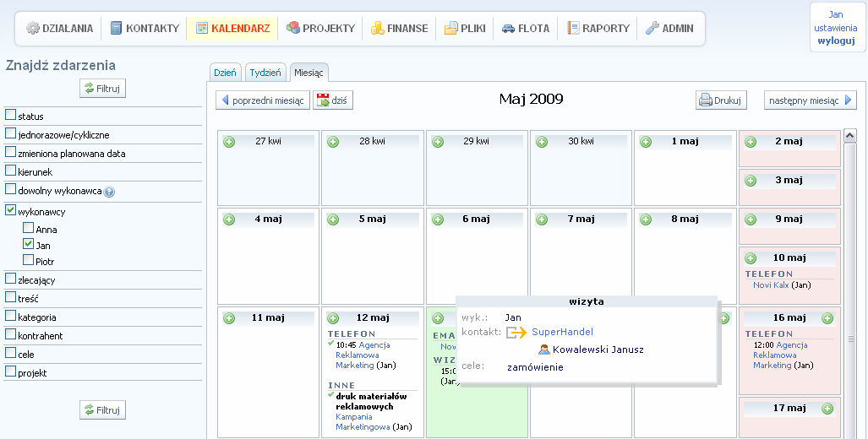Select the Miesiąc tab
Screen dimensions: 868x439
pyautogui.click(x=308, y=73)
